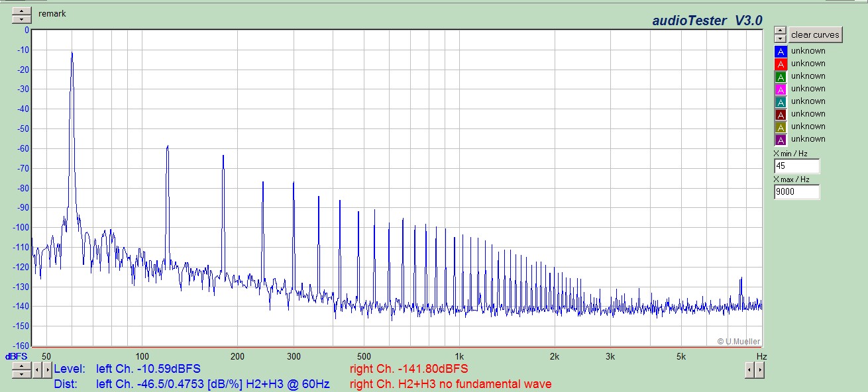Click the X max / Hz label

click(792, 179)
